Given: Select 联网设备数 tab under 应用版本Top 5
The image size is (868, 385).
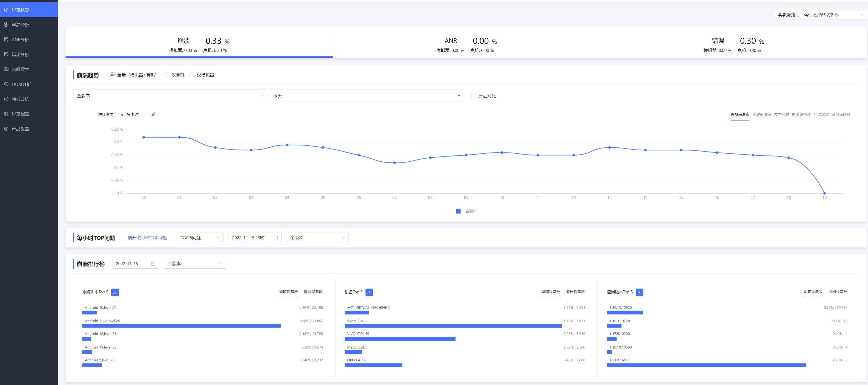Looking at the screenshot, I should point(838,292).
